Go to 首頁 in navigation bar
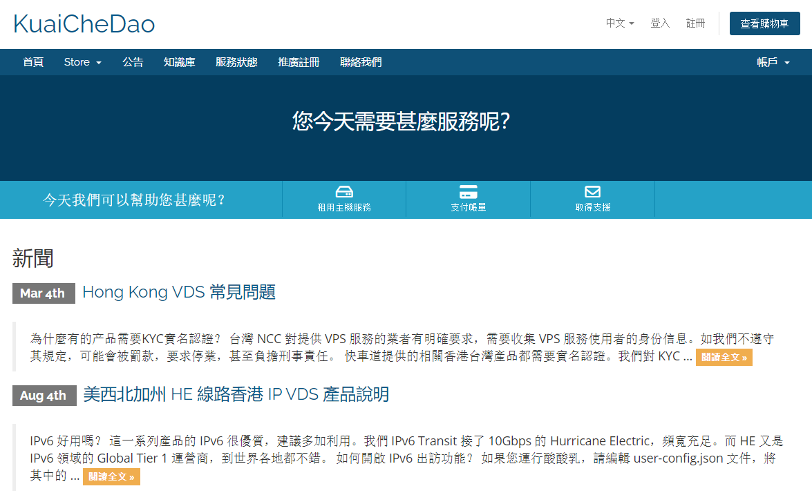The image size is (812, 504). (33, 62)
